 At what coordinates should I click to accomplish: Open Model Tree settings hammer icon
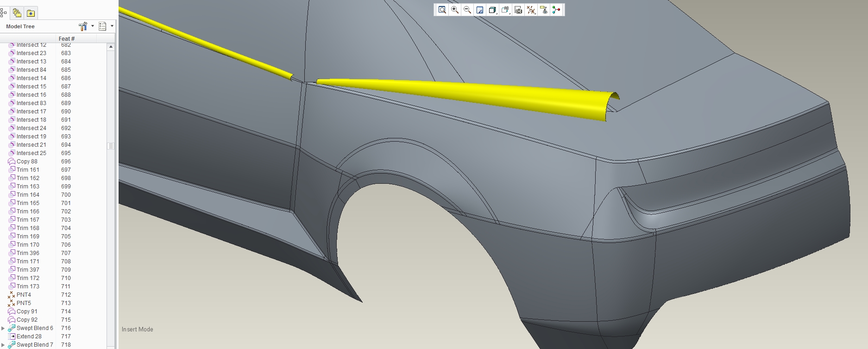tap(83, 26)
